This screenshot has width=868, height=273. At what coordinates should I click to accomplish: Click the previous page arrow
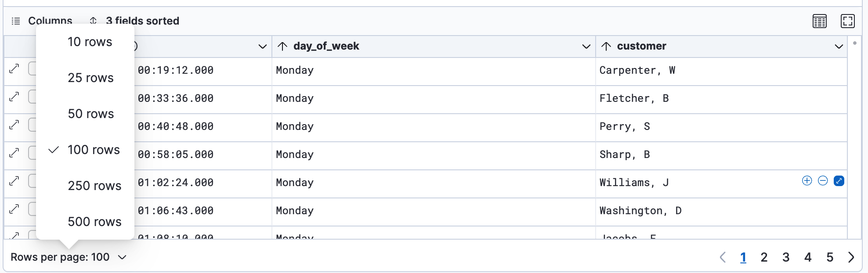pos(723,257)
